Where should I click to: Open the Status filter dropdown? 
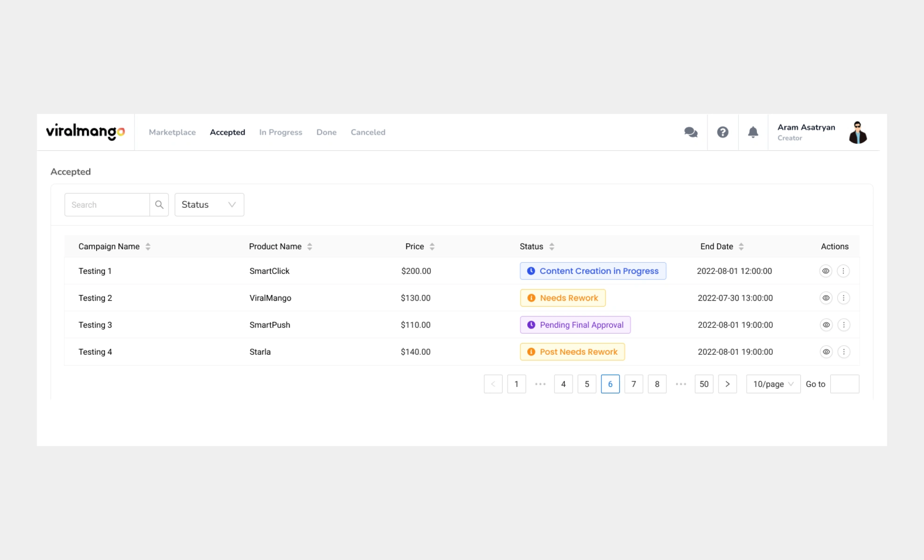tap(209, 204)
